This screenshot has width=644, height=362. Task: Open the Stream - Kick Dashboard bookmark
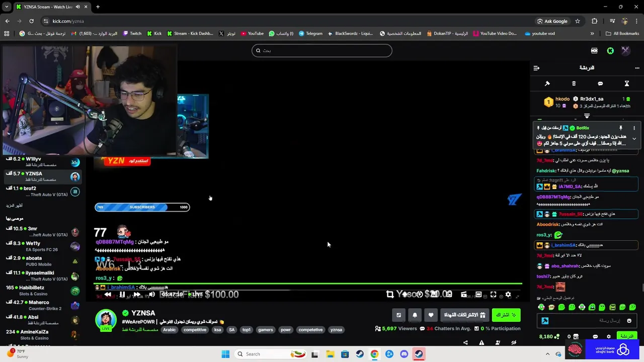click(x=190, y=34)
